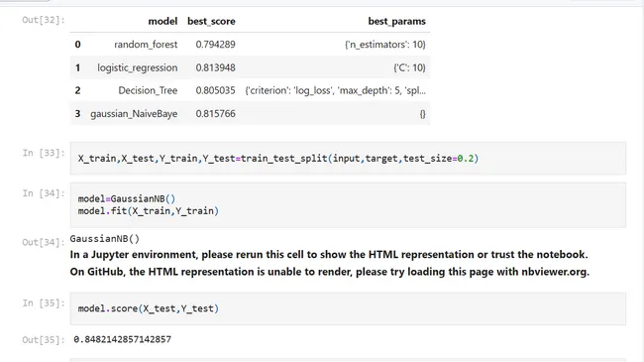Click row index 1 in table

click(77, 67)
